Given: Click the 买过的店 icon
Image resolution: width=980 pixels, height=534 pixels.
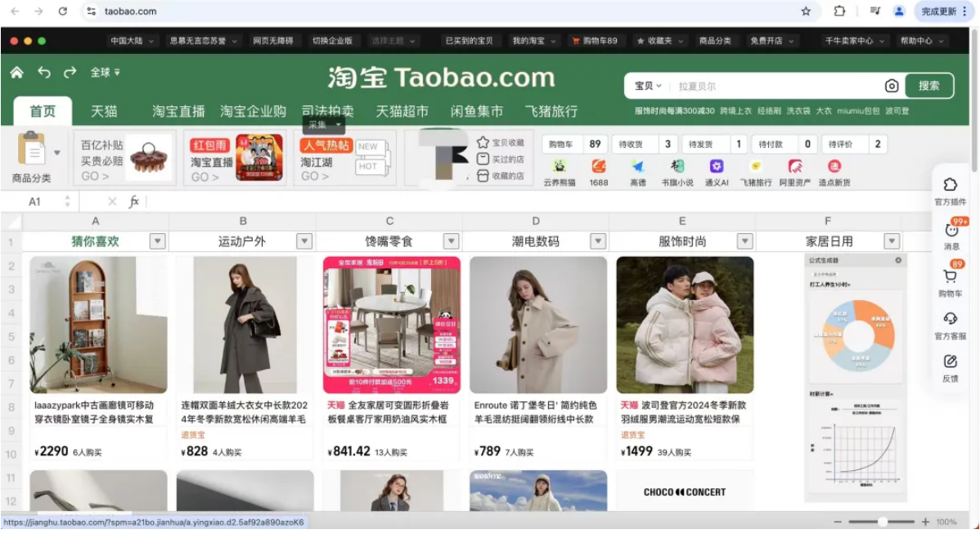Looking at the screenshot, I should tap(483, 159).
